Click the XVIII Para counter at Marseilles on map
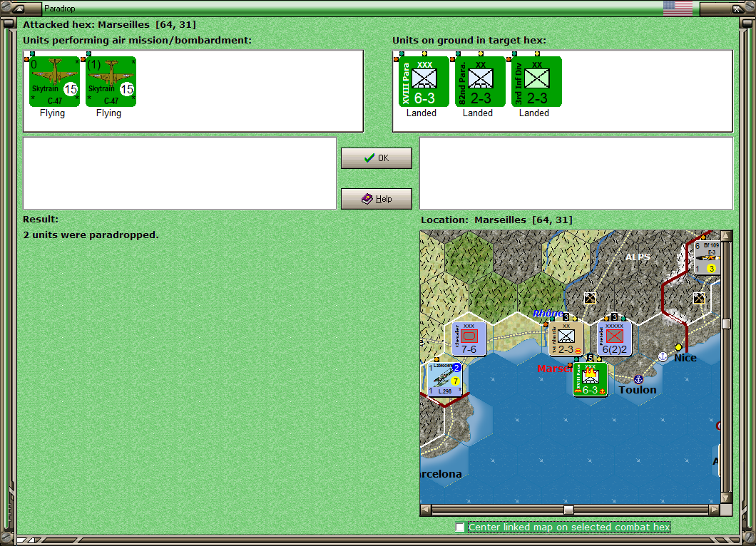The width and height of the screenshot is (756, 546). coord(590,380)
